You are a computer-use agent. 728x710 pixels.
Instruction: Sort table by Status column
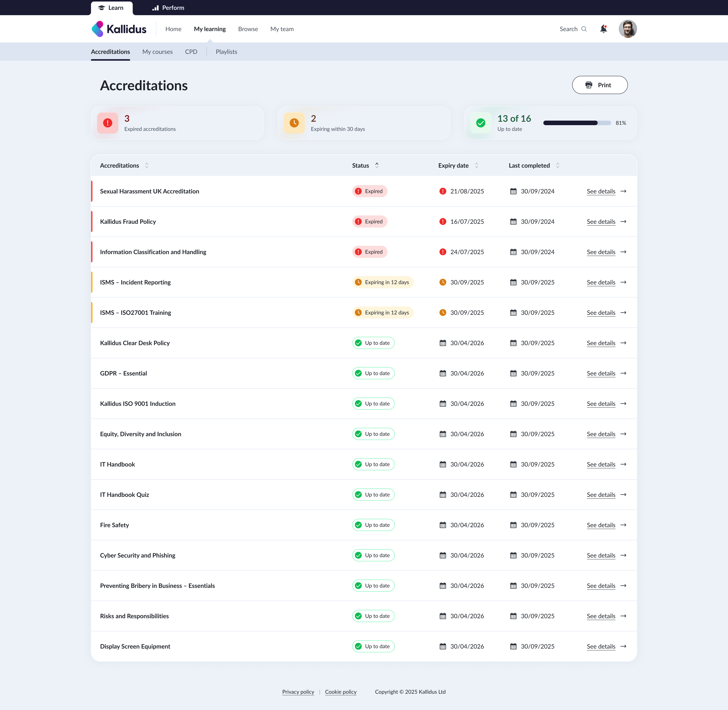click(x=377, y=165)
